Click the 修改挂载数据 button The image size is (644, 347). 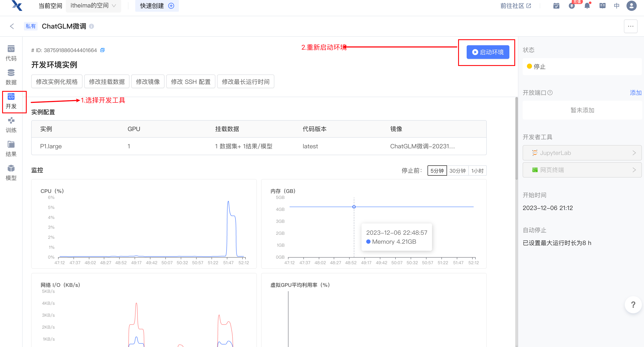click(x=107, y=82)
